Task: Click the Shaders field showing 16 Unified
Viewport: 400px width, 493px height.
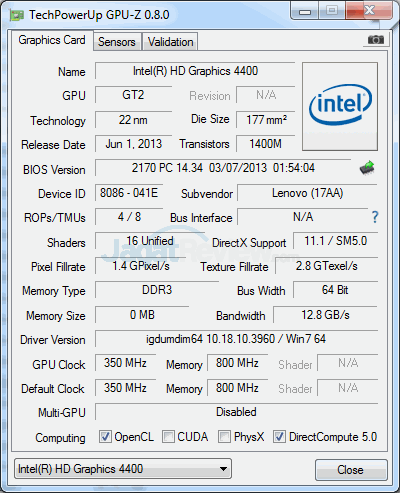Action: click(x=150, y=241)
